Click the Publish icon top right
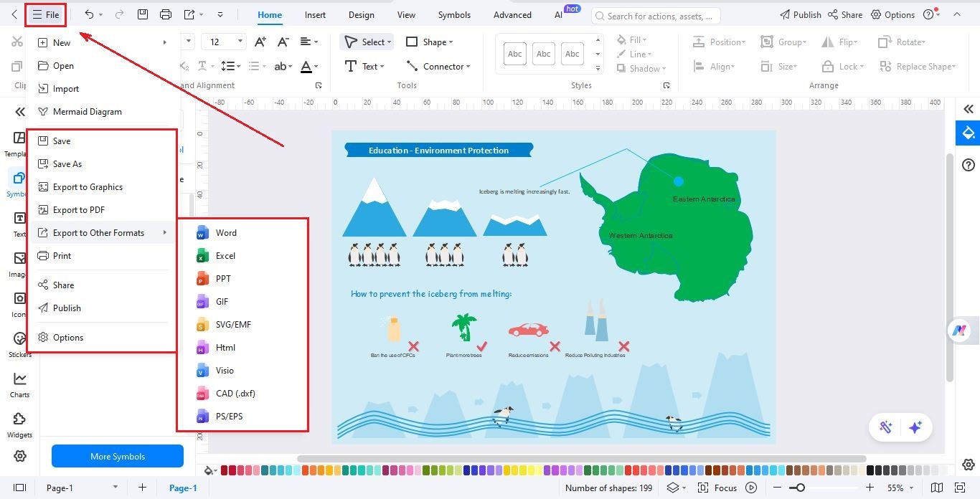Image resolution: width=980 pixels, height=499 pixels. (800, 14)
